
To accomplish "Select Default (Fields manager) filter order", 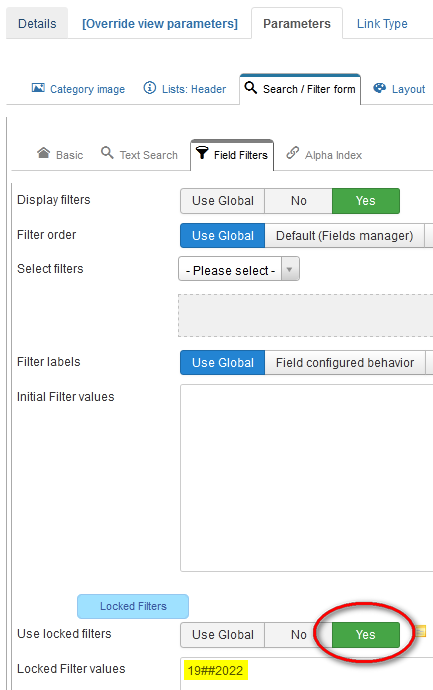I will (345, 236).
